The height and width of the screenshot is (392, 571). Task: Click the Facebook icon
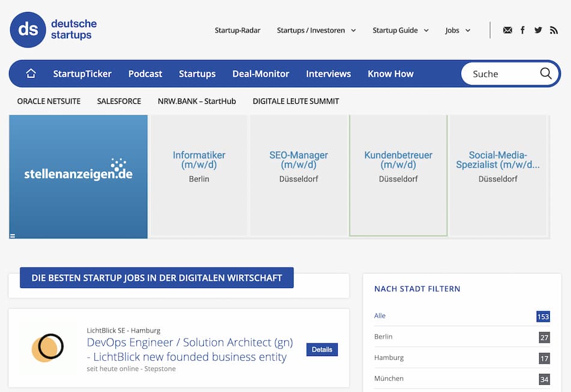pyautogui.click(x=522, y=29)
